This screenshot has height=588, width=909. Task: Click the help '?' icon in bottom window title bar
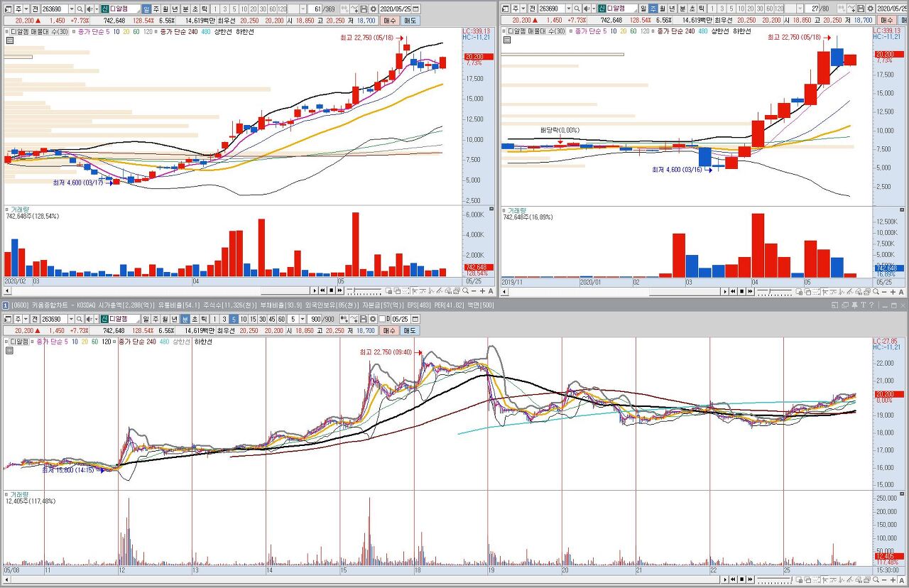pos(871,305)
